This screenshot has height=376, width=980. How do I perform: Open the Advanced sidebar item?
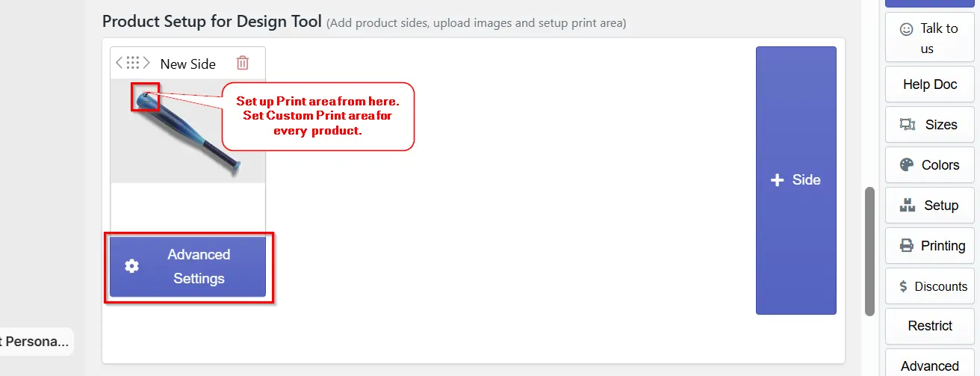930,364
